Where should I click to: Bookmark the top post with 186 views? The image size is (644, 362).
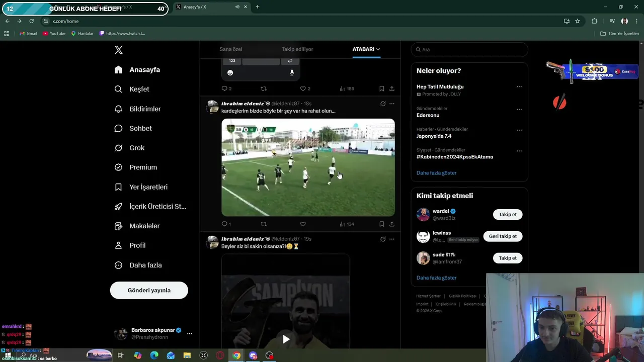[382, 88]
